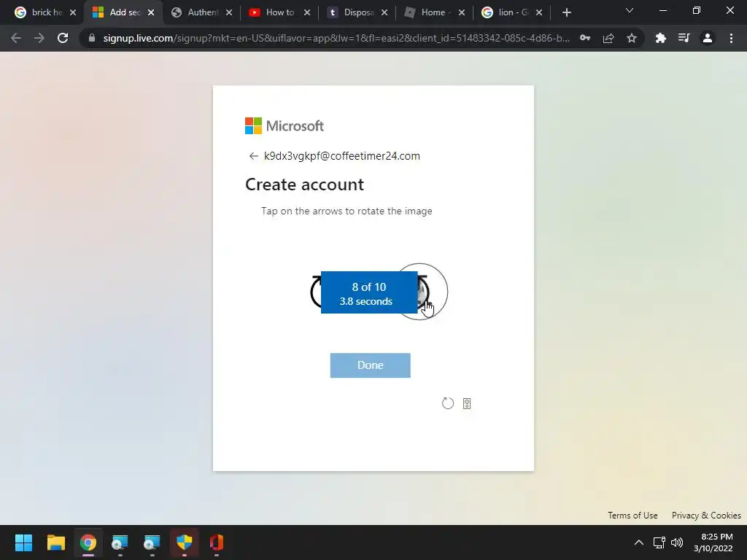Open the saved passwords key icon
Screen dimensions: 747x560
click(585, 38)
